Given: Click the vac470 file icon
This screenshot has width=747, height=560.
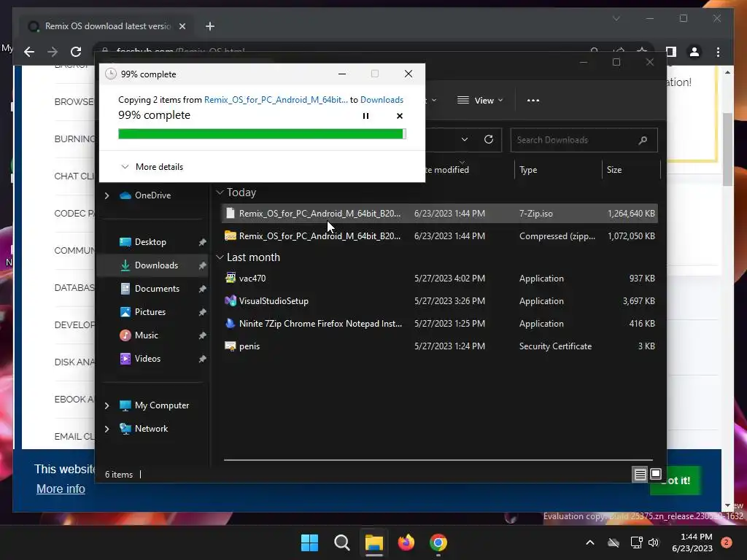Looking at the screenshot, I should click(x=231, y=278).
